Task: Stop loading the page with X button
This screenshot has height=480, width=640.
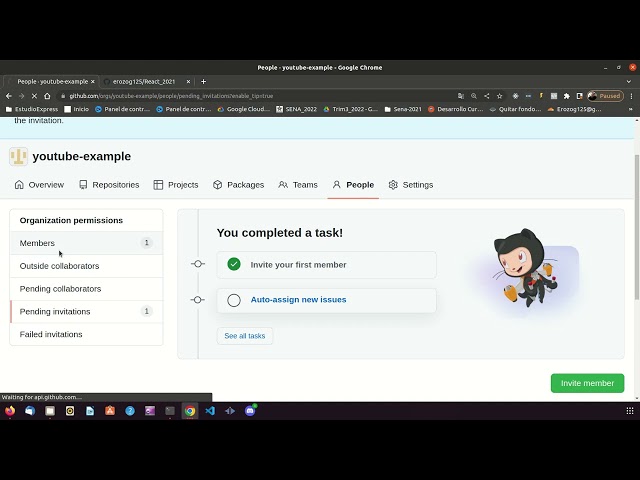Action: 34,96
